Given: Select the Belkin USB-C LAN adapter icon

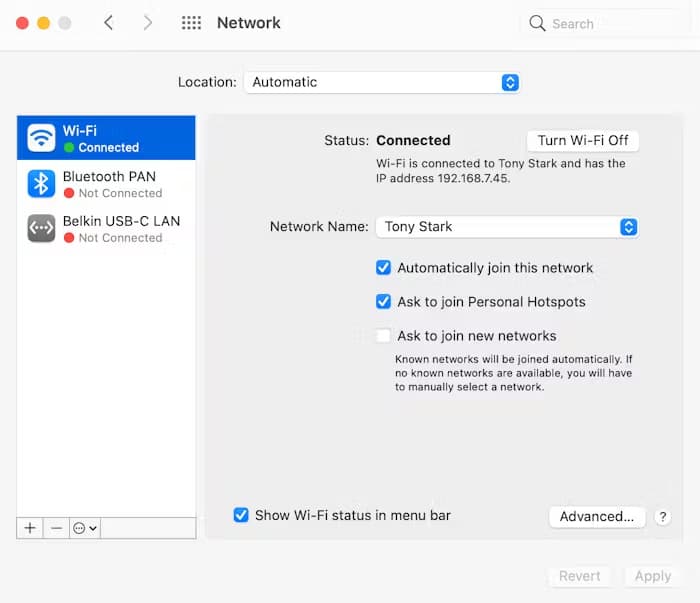Looking at the screenshot, I should pos(41,228).
